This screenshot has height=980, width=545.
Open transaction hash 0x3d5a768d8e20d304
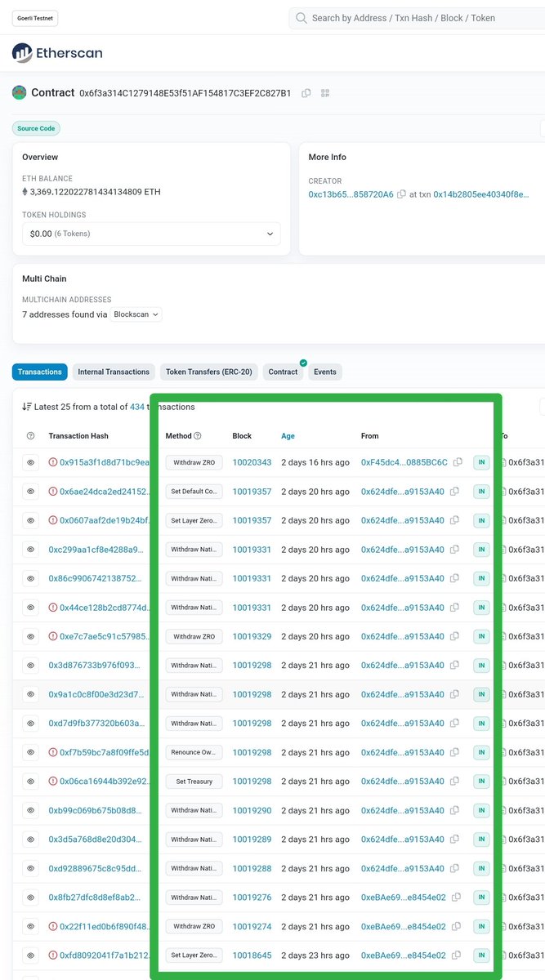(96, 840)
